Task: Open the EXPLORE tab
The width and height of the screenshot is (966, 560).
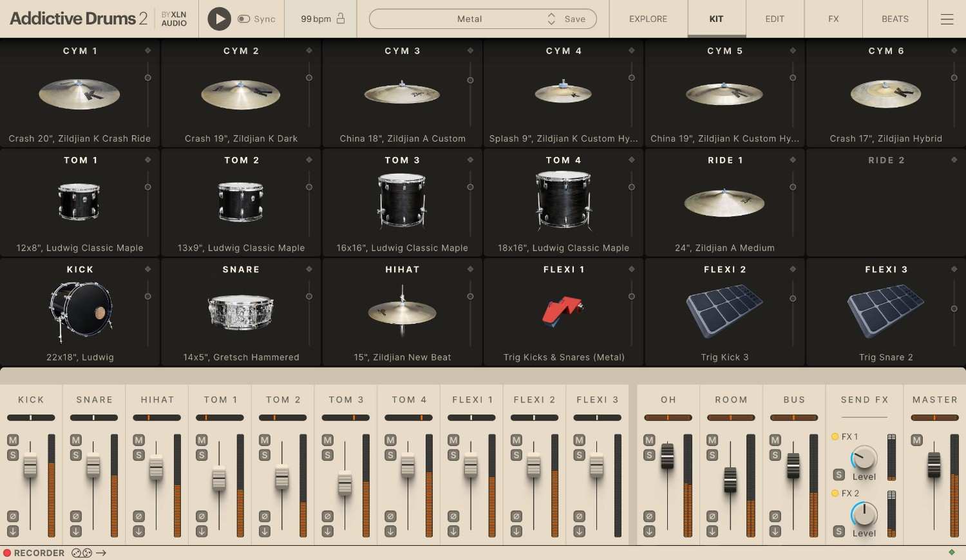Action: coord(648,19)
